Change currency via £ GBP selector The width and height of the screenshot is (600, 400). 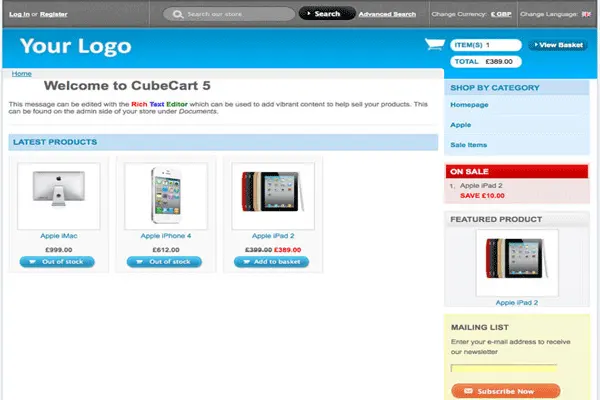(501, 14)
